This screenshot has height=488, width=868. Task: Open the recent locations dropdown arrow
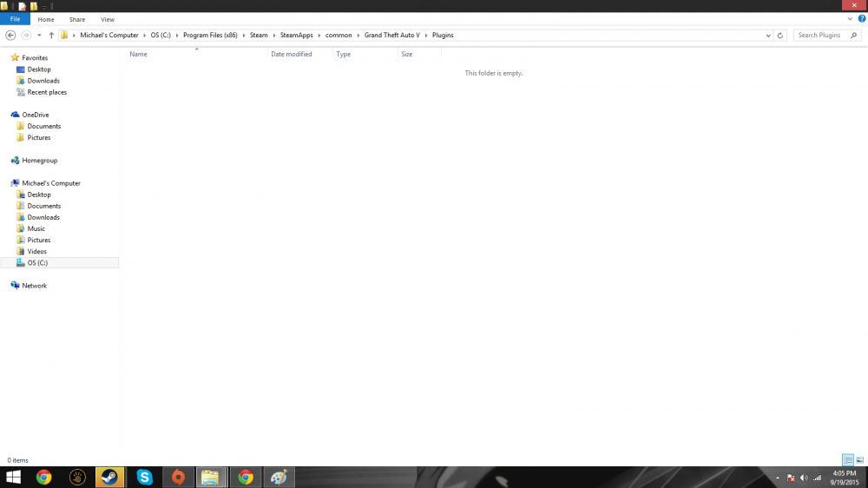click(39, 35)
